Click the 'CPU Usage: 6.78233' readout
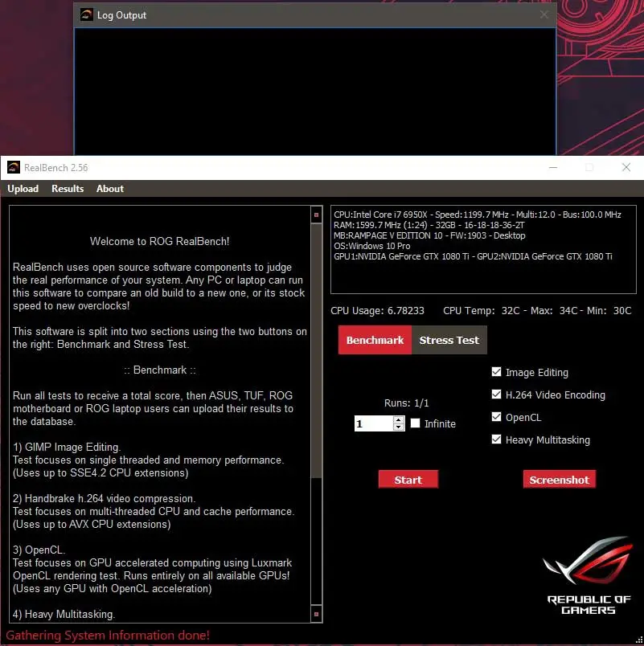644x646 pixels. 377,311
